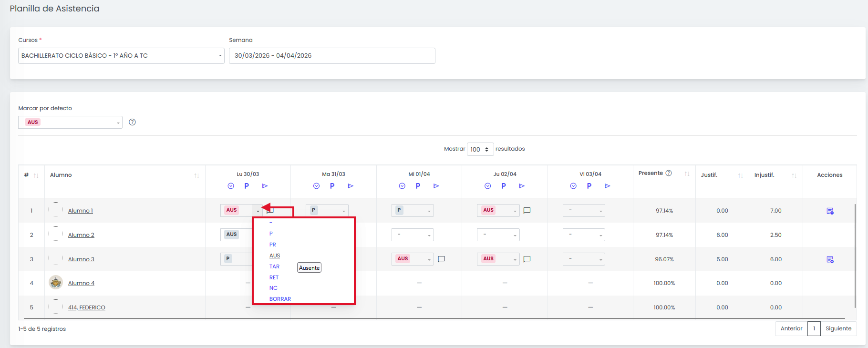This screenshot has height=348, width=868.
Task: Change the Mostrar 100 results selector
Action: [480, 149]
